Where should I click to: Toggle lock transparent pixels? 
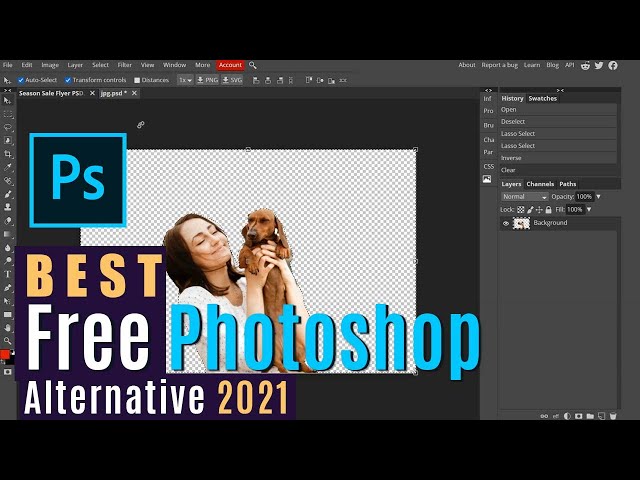coord(520,210)
